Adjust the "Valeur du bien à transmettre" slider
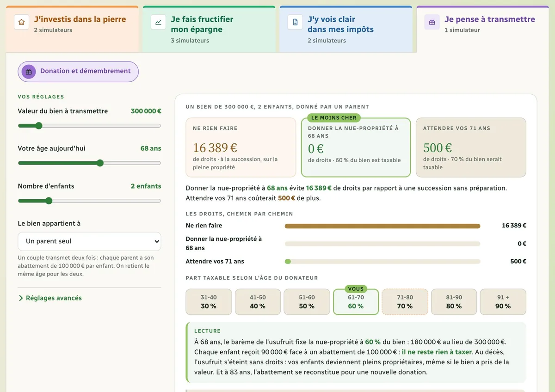 89,126
